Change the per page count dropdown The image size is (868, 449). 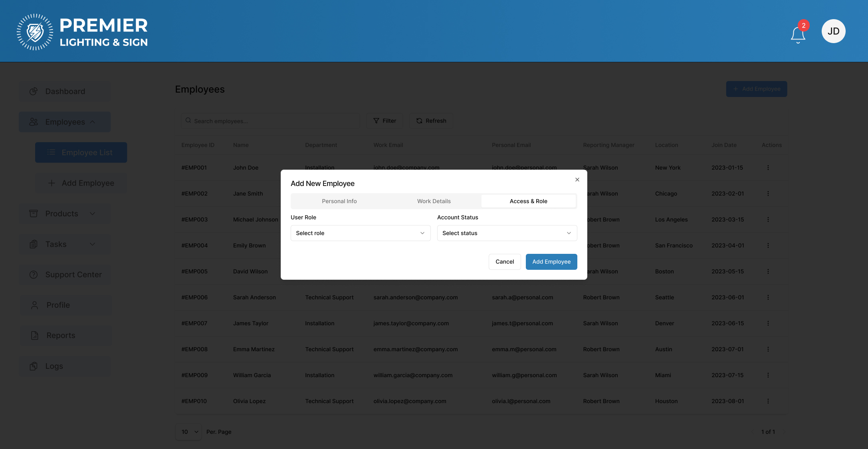coord(188,432)
